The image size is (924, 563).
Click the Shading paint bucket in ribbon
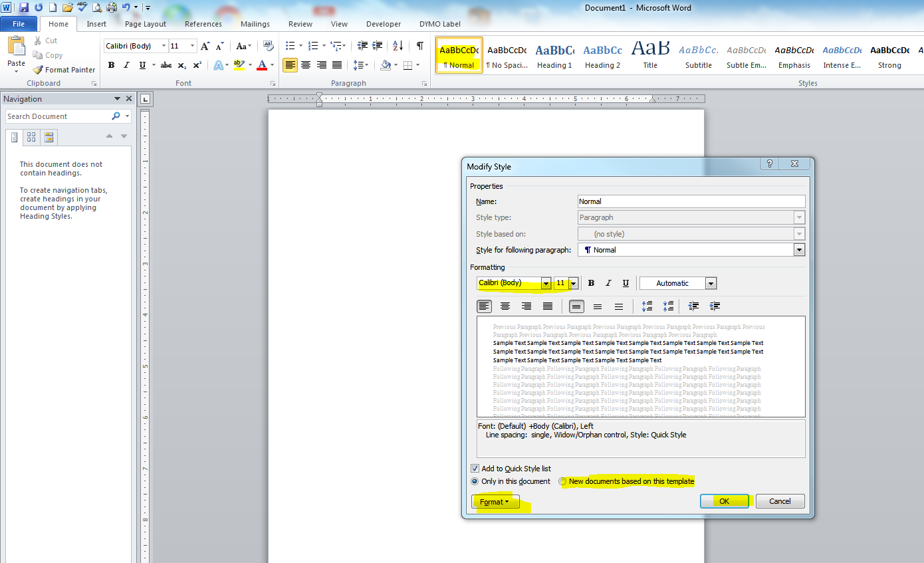[x=386, y=65]
